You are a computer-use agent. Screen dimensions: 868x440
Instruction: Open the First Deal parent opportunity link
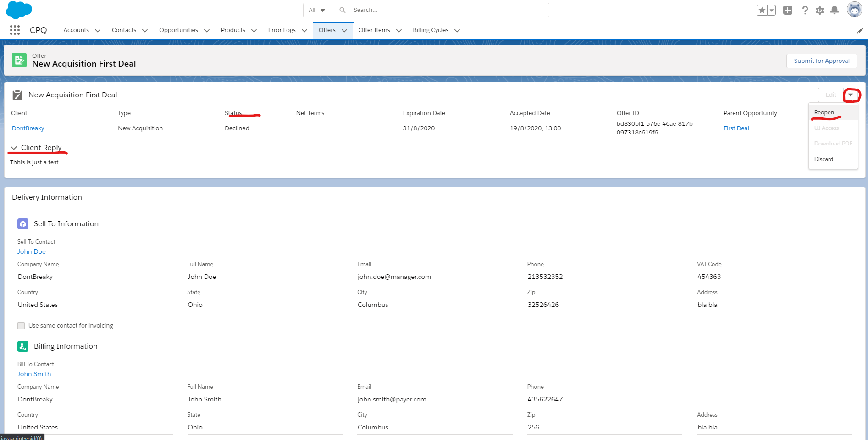tap(736, 128)
